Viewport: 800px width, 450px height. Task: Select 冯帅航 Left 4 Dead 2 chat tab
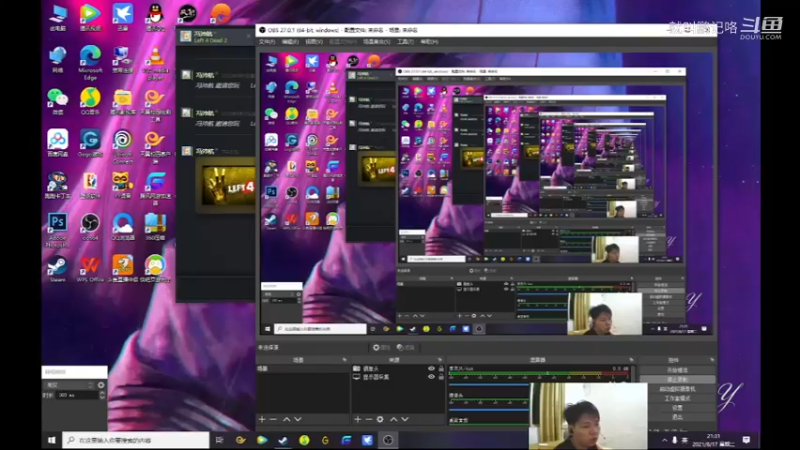click(214, 36)
